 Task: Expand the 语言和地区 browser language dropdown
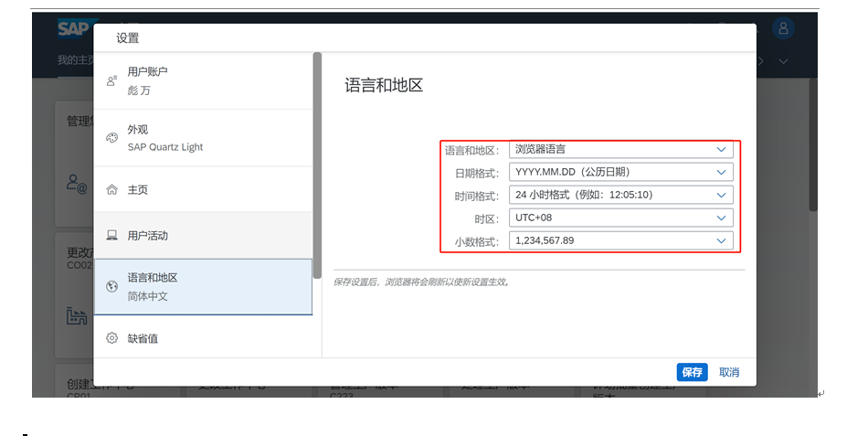(721, 149)
